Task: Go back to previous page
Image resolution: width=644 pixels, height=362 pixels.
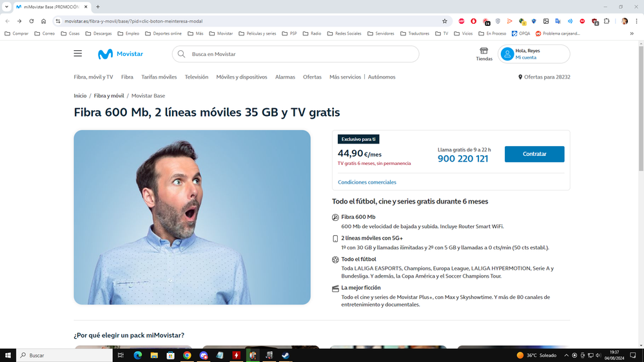Action: (x=7, y=21)
